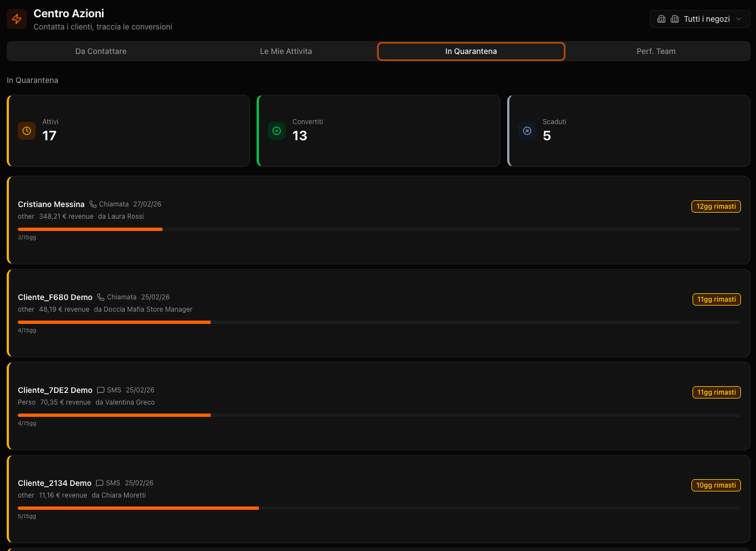Viewport: 756px width, 551px height.
Task: Go to the Perf. Team tab
Action: pyautogui.click(x=656, y=51)
